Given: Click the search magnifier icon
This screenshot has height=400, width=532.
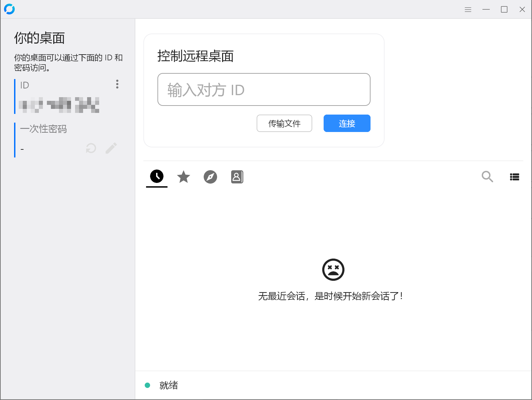Looking at the screenshot, I should [487, 177].
